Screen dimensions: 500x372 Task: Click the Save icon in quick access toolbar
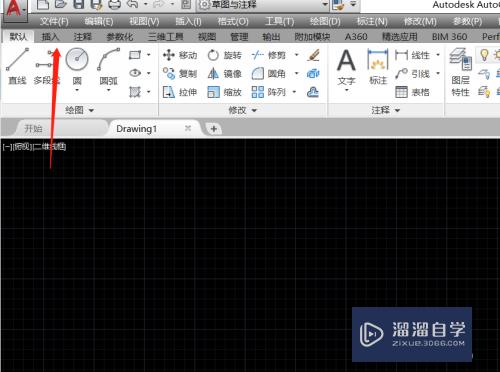[x=79, y=4]
